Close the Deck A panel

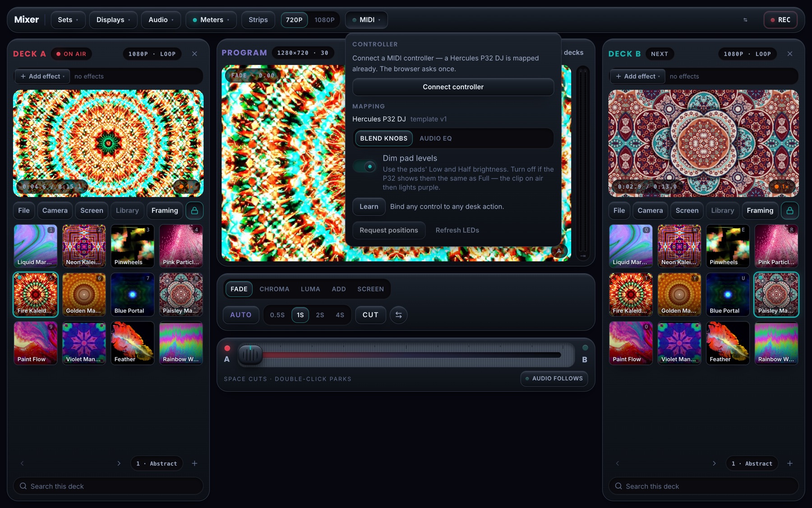point(194,54)
